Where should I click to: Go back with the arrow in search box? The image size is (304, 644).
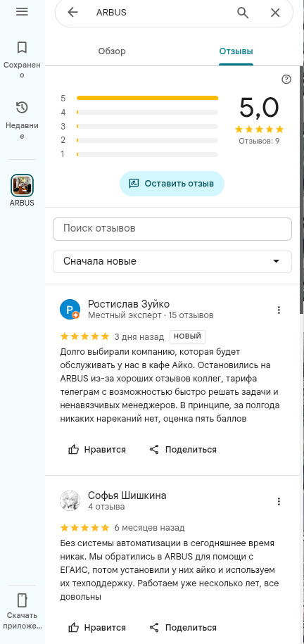click(72, 13)
